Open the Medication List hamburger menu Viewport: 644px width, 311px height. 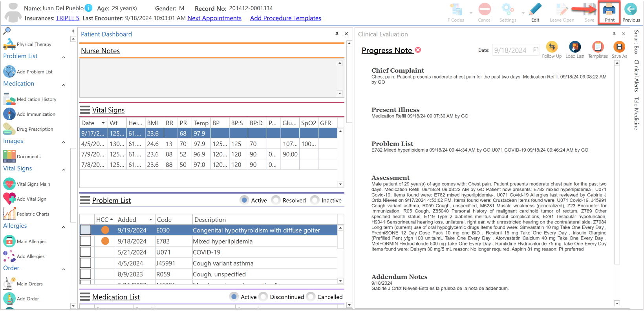(85, 296)
